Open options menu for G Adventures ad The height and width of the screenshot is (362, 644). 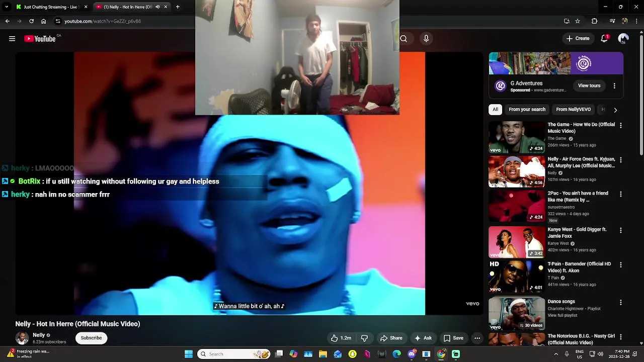click(x=614, y=86)
